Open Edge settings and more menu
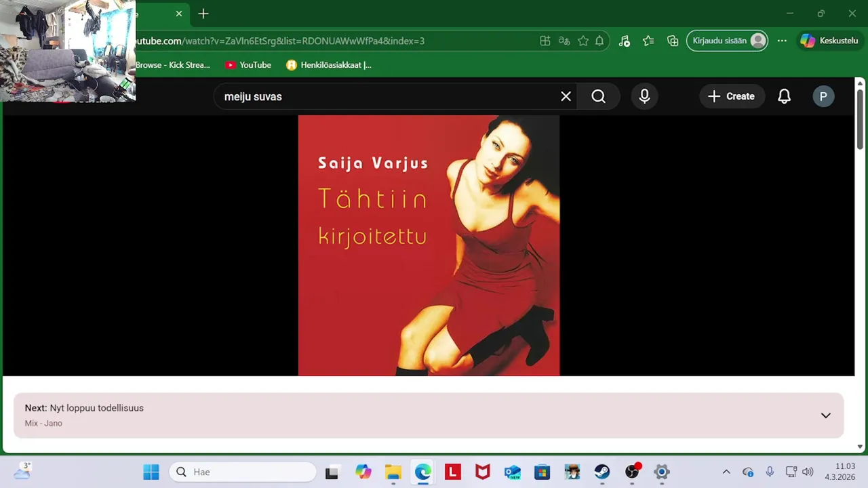Viewport: 868px width, 488px height. click(782, 41)
